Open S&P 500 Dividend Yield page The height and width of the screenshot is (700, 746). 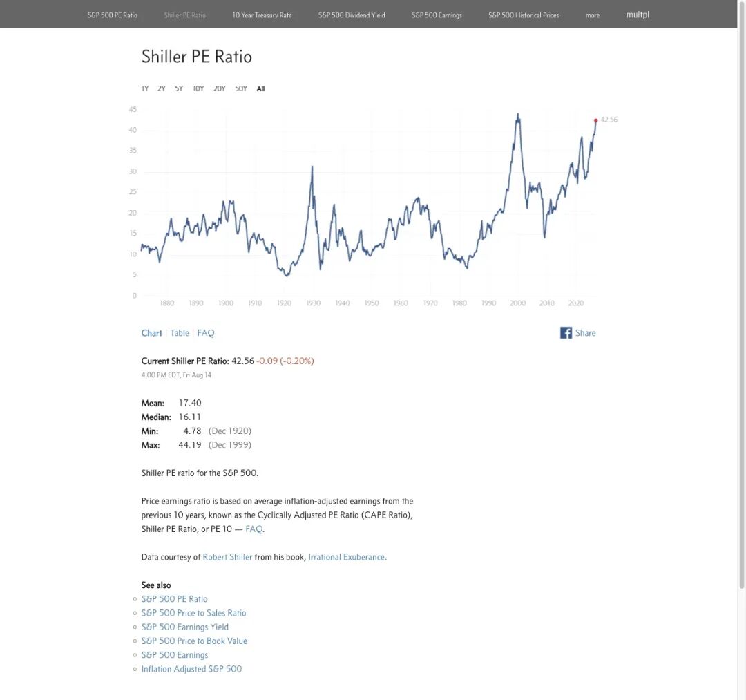tap(352, 15)
